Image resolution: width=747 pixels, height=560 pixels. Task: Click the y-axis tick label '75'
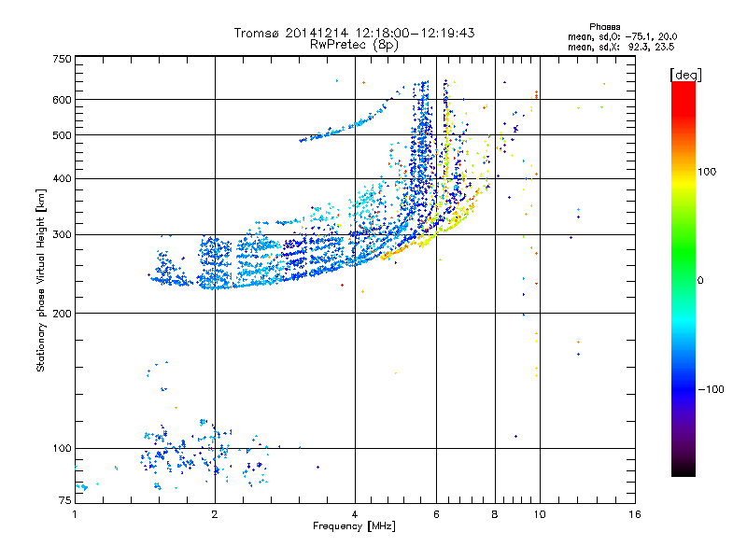(65, 500)
